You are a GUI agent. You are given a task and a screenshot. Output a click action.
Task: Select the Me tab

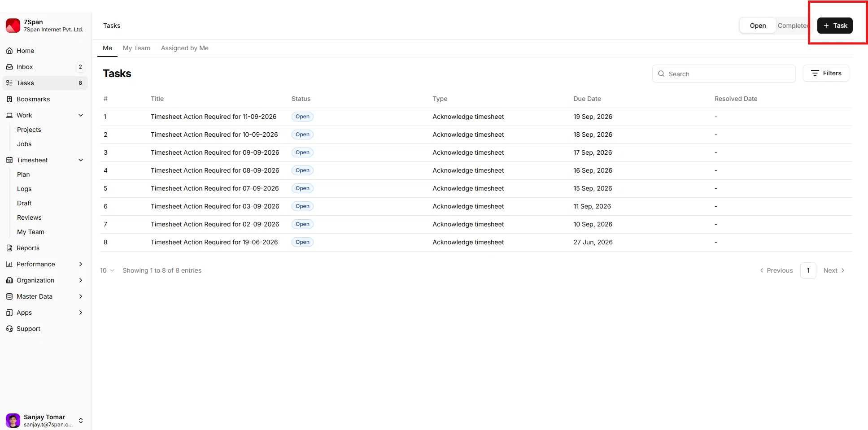(x=108, y=48)
